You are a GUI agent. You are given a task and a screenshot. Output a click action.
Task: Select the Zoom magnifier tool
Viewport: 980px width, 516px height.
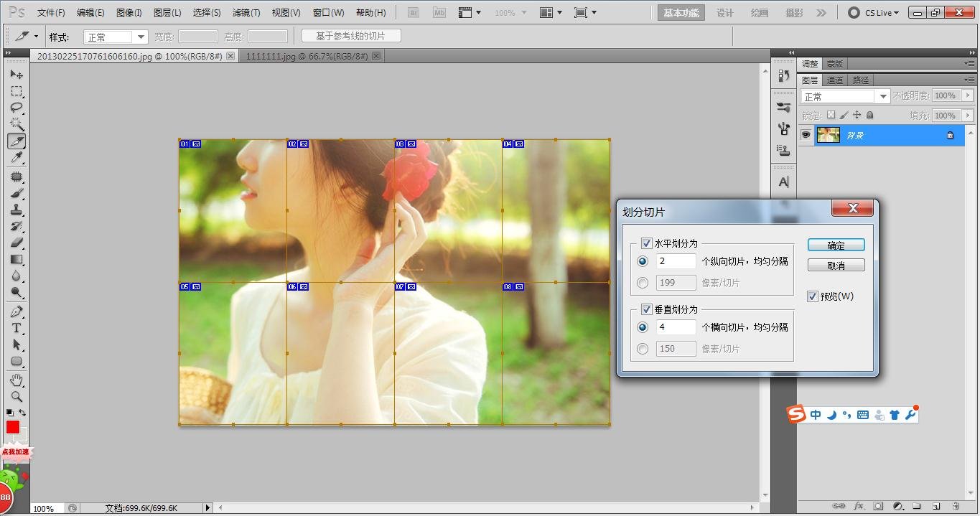tap(16, 396)
